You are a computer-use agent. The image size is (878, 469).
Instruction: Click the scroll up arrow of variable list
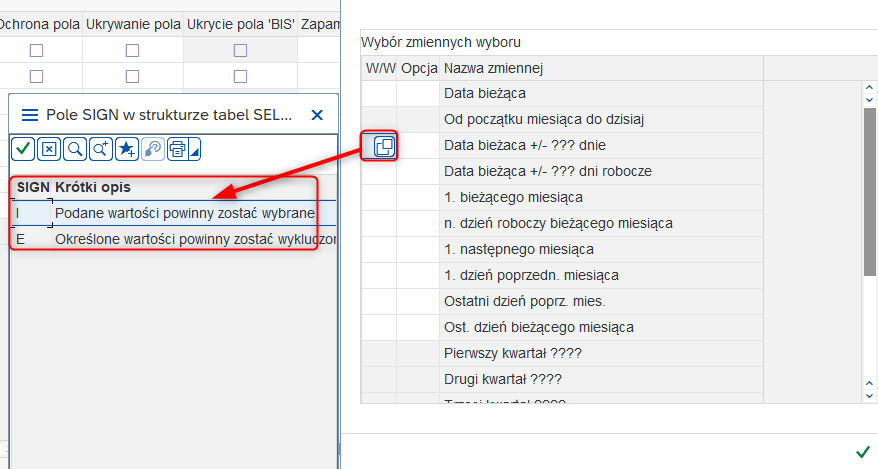[x=869, y=87]
